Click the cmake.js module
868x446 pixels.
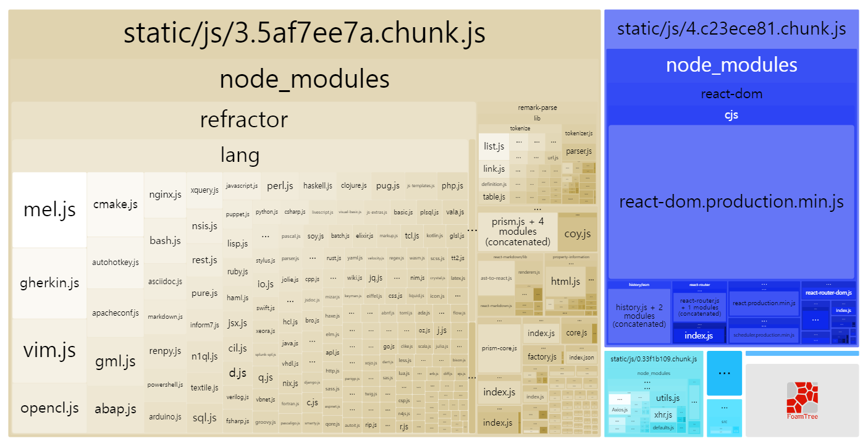[116, 204]
